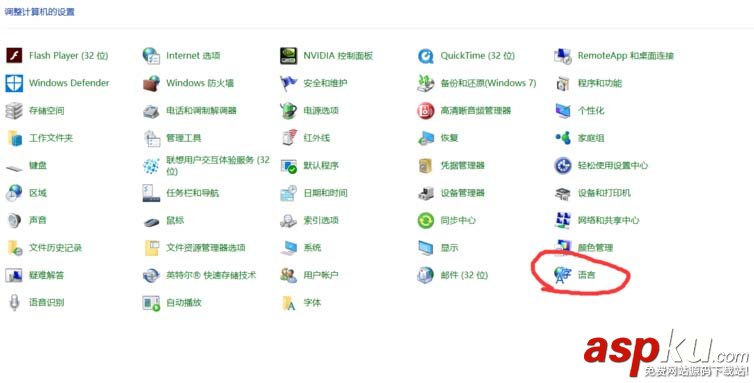This screenshot has height=383, width=754.
Task: Open 备份和还原(Windows 7) link
Action: (x=488, y=83)
